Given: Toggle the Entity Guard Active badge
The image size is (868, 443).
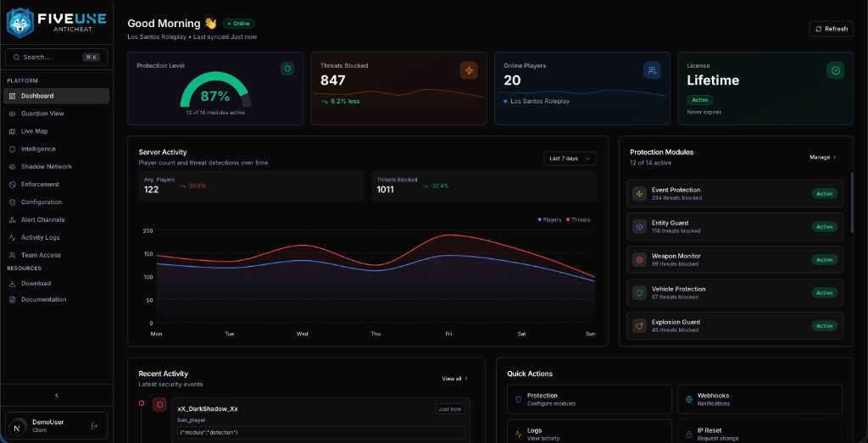Looking at the screenshot, I should [x=824, y=227].
